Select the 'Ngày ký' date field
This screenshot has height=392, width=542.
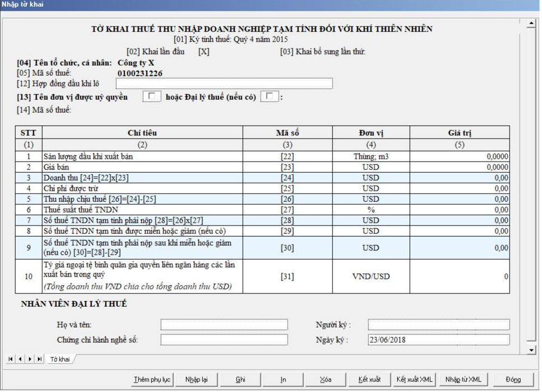[x=438, y=340]
